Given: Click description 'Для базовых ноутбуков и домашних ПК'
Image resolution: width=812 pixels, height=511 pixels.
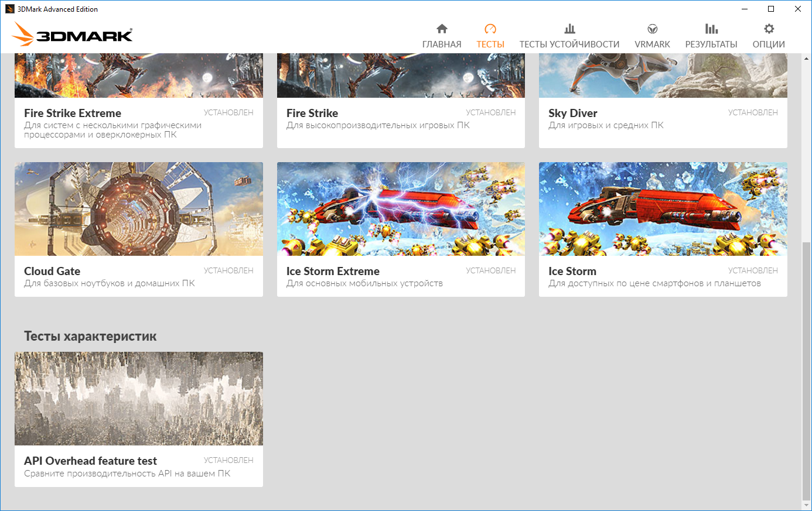Looking at the screenshot, I should pos(110,283).
